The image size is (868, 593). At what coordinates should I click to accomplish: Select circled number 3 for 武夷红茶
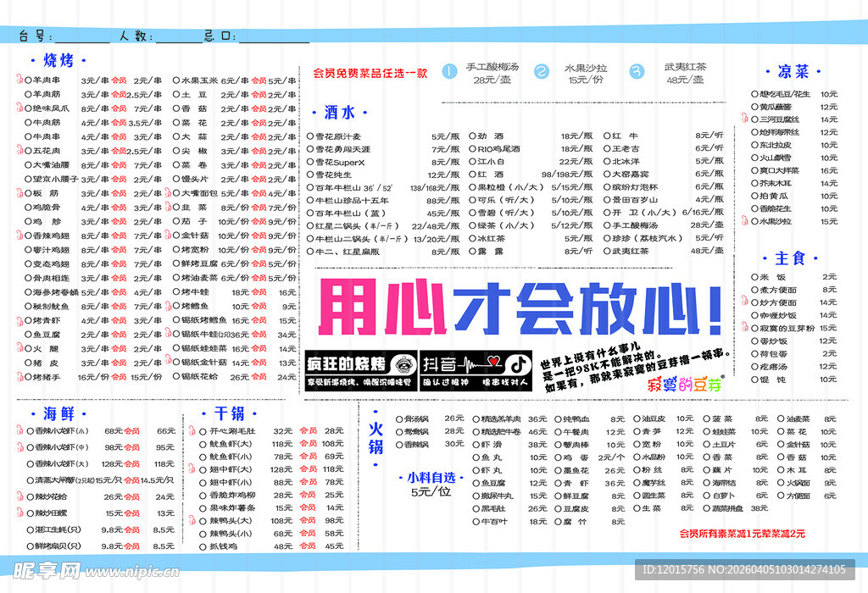638,72
